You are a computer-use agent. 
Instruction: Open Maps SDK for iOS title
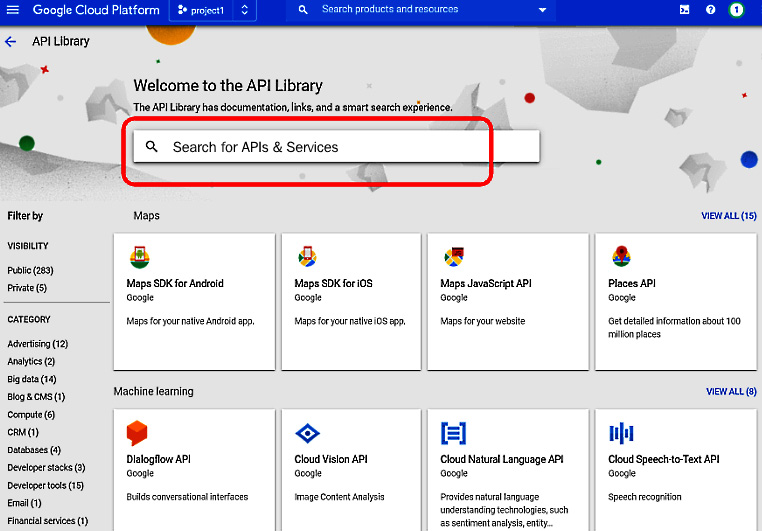click(x=333, y=283)
